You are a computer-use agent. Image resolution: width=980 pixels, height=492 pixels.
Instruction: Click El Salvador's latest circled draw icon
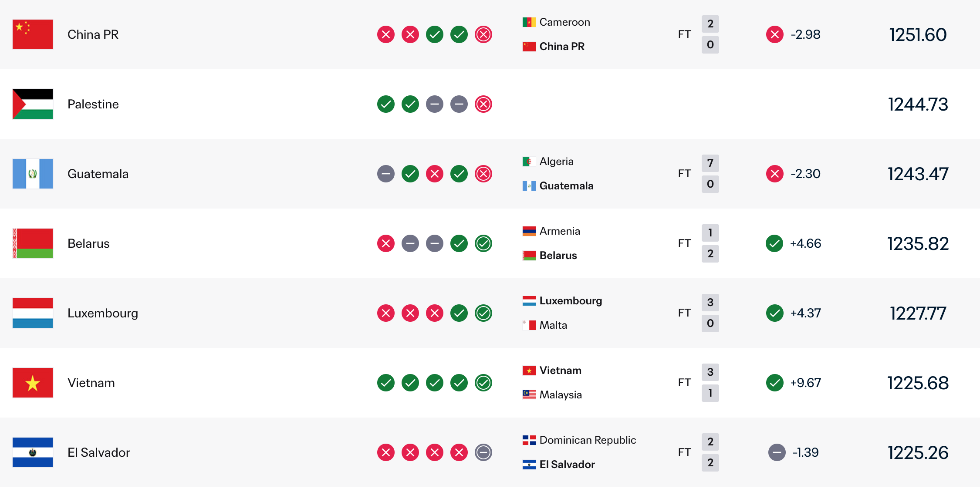[x=483, y=452]
